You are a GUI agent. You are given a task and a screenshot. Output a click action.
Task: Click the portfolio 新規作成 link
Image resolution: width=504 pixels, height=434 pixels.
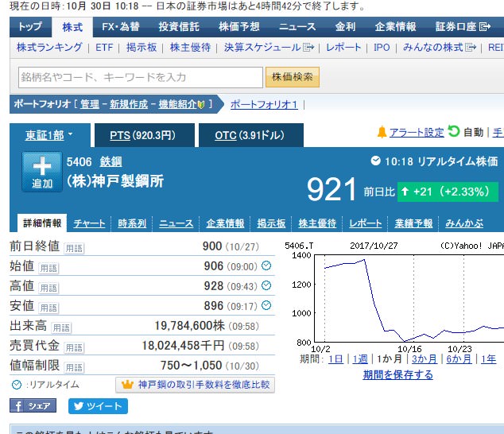pos(129,104)
